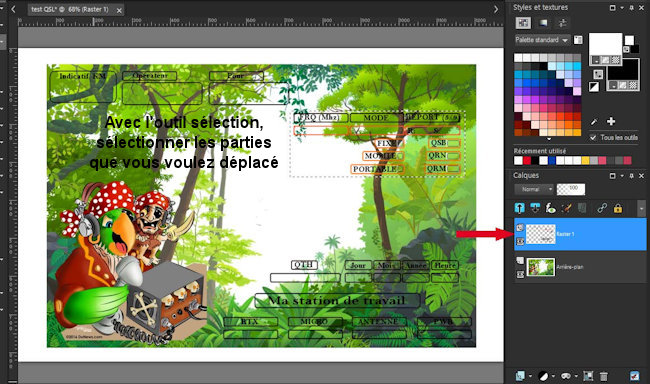This screenshot has width=650, height=384.
Task: Pick the yellow recently used color
Action: (x=585, y=160)
